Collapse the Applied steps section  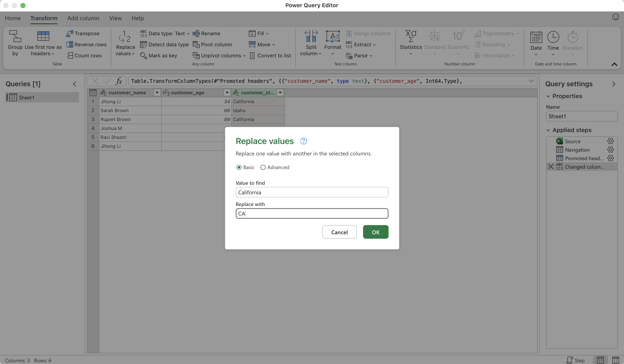click(548, 130)
